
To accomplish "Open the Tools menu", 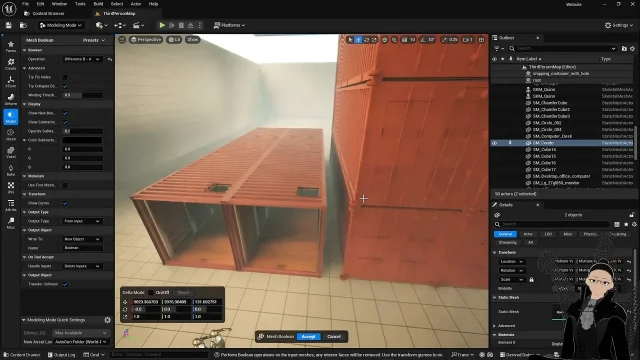I will [80, 4].
